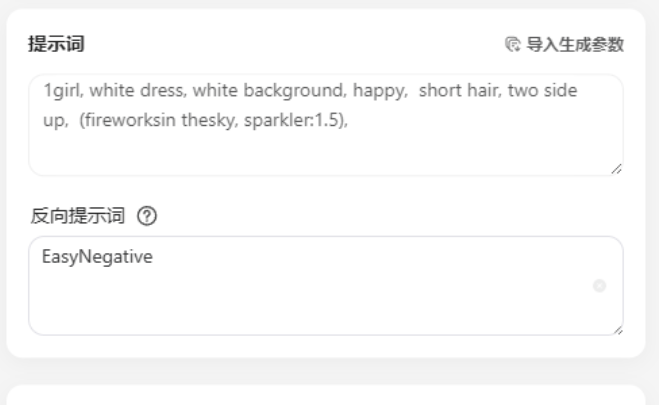Image resolution: width=661 pixels, height=405 pixels.
Task: Grab the prompt box resize handle
Action: click(615, 169)
